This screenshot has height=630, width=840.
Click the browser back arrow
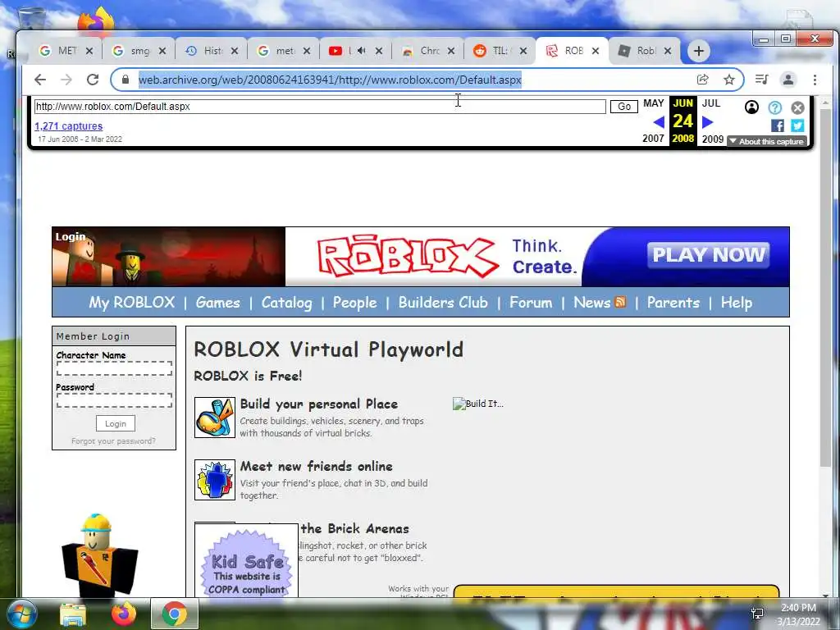point(40,80)
